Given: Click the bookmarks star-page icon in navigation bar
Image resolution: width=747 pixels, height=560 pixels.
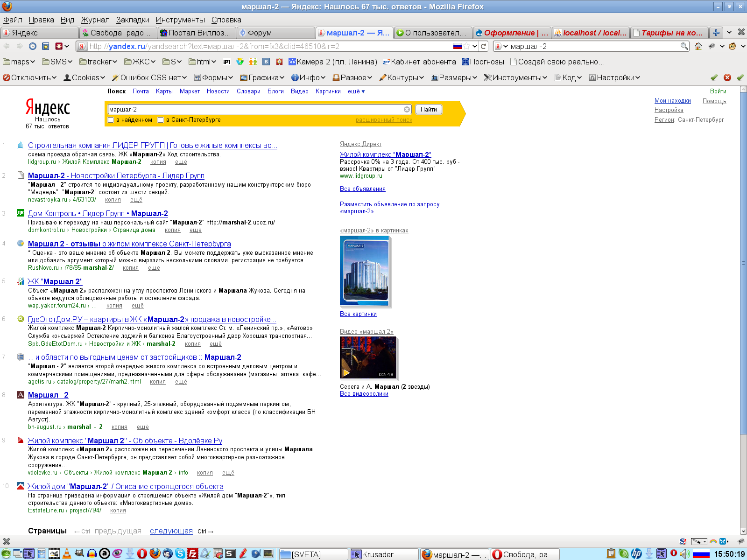Looking at the screenshot, I should [x=45, y=46].
